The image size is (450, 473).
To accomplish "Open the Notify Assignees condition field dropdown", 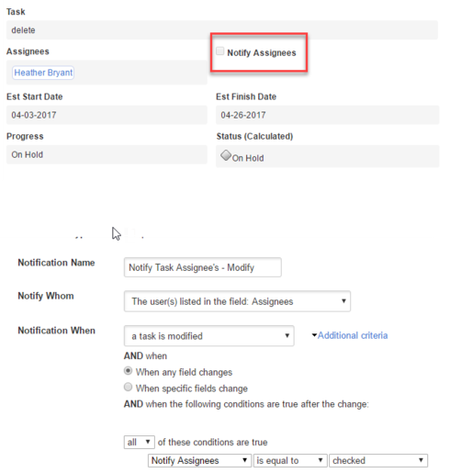I will click(199, 460).
